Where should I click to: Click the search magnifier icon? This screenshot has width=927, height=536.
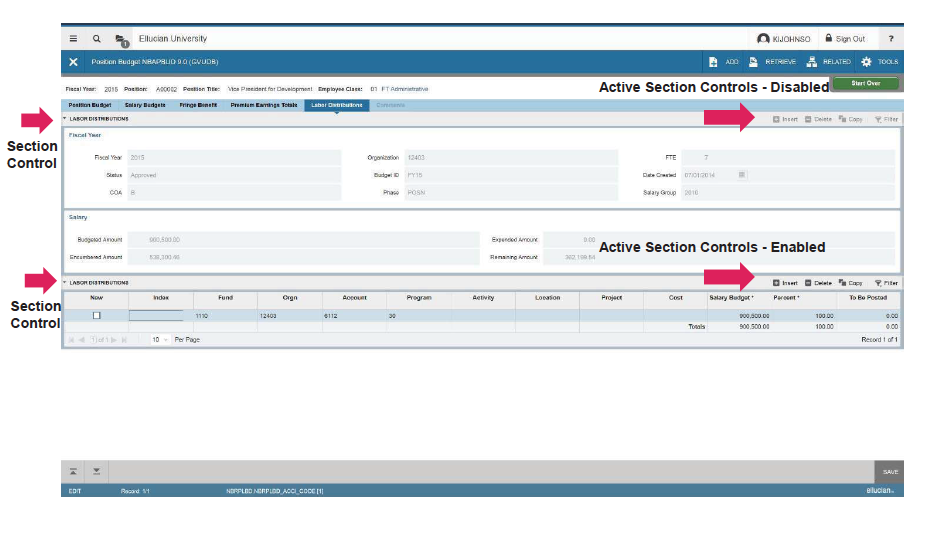click(x=97, y=39)
